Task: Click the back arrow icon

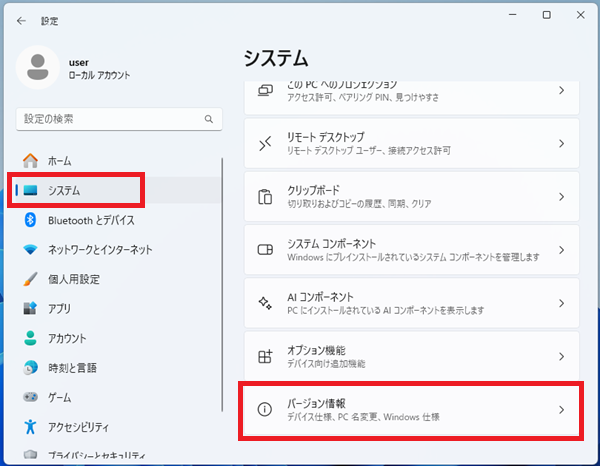Action: coord(21,21)
